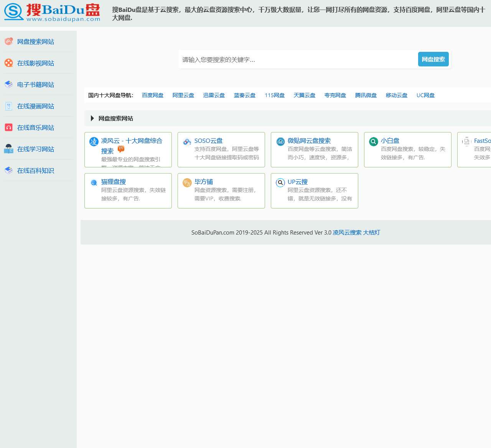Open the 微贴网云盘搜索 title link

point(309,141)
